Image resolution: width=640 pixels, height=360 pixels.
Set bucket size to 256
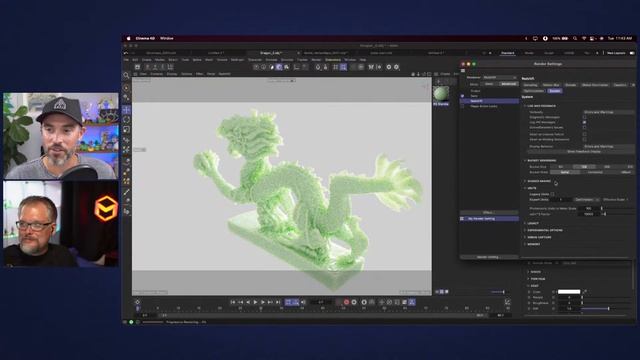point(607,167)
